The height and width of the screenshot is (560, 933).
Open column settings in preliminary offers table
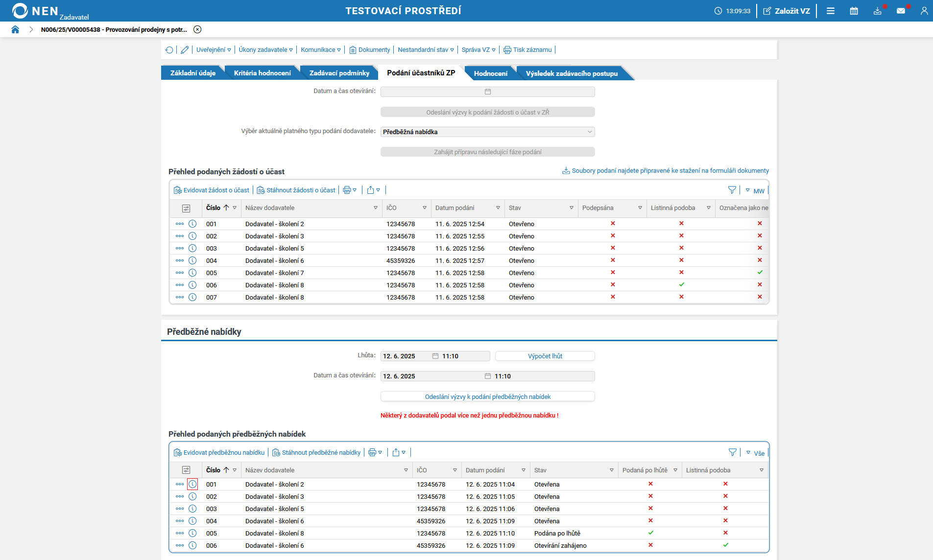click(x=186, y=470)
